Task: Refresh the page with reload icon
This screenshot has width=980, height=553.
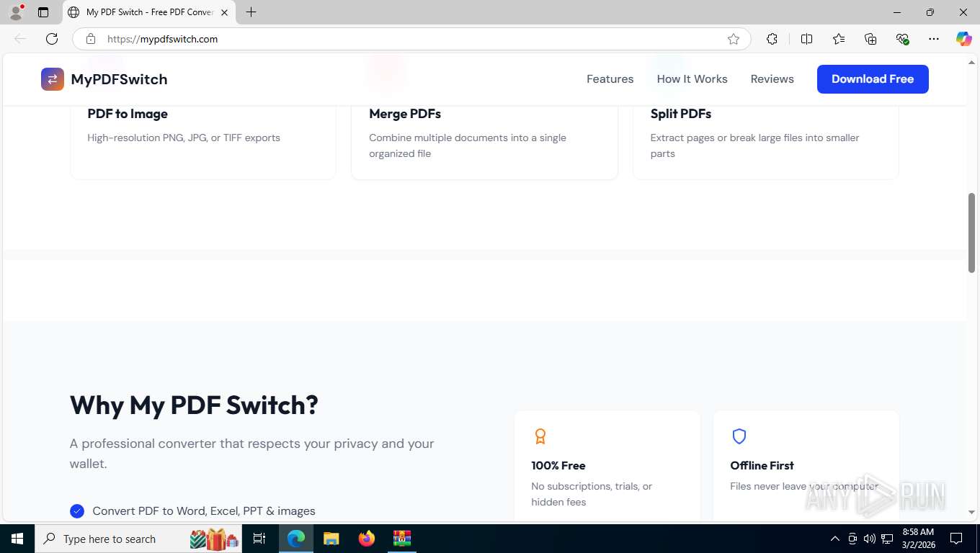Action: pyautogui.click(x=52, y=39)
